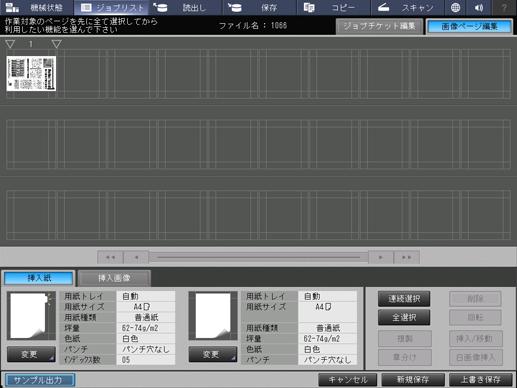This screenshot has height=388, width=517.
Task: Open left insert paper 変更 settings
Action: click(x=31, y=354)
